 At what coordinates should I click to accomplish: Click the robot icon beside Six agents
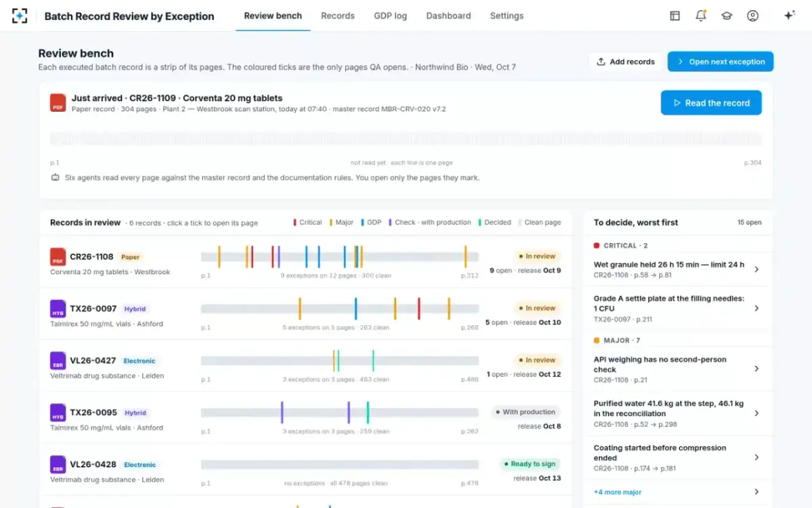click(x=55, y=177)
